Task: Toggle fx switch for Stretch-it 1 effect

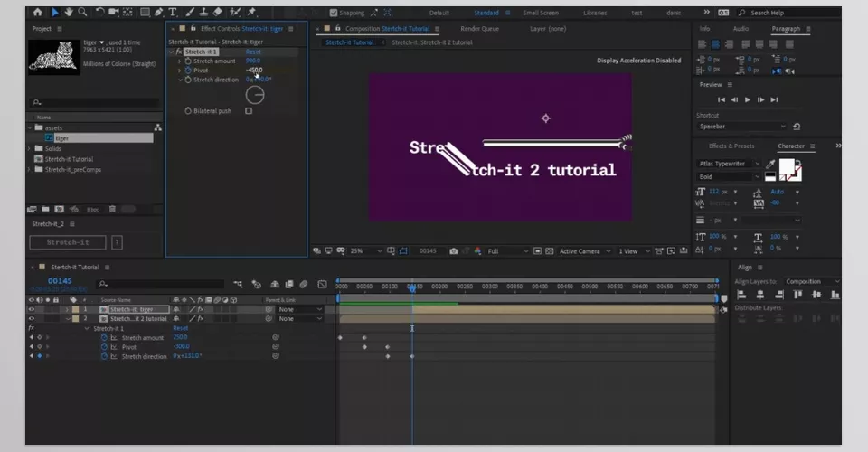Action: pyautogui.click(x=179, y=52)
